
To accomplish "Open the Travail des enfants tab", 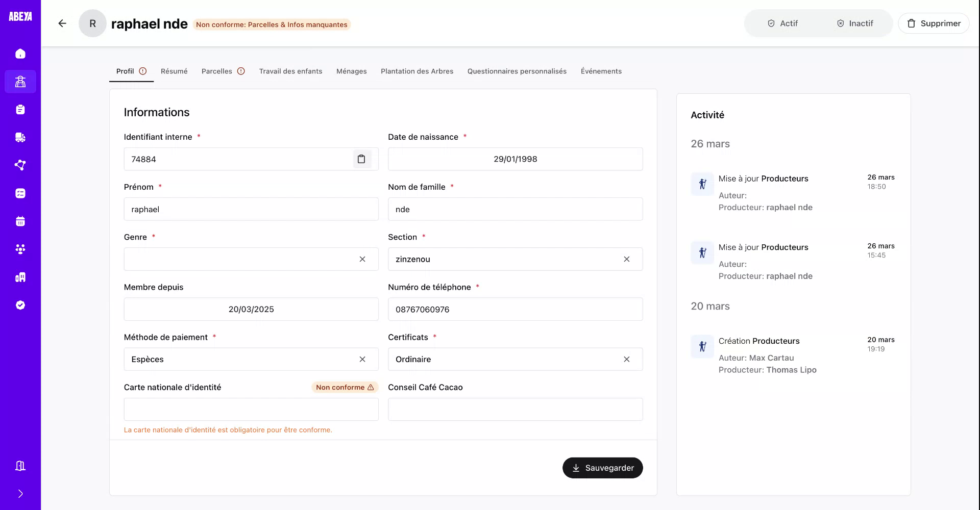I will coord(290,71).
